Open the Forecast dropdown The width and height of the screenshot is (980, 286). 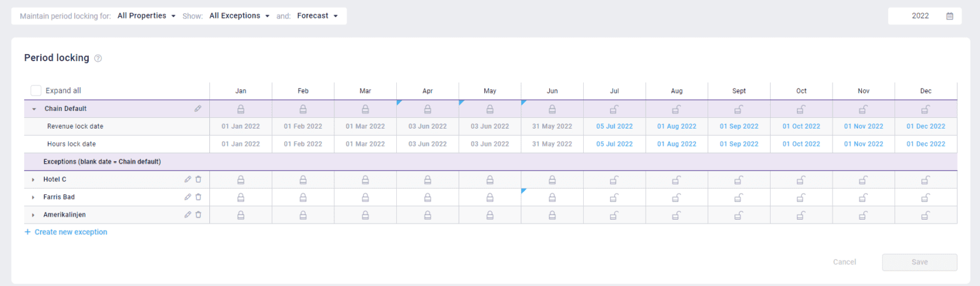(x=317, y=16)
